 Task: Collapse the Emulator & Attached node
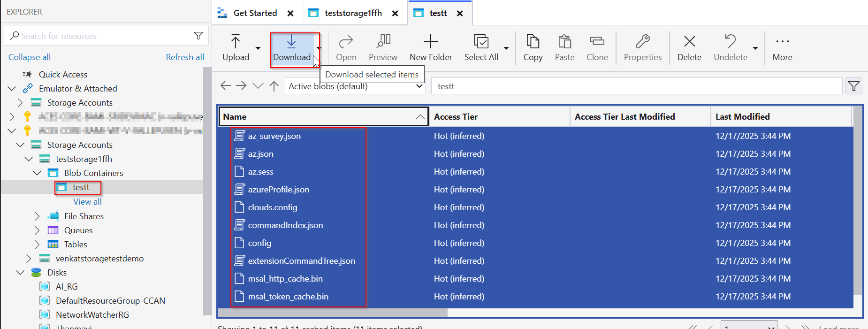click(x=12, y=88)
